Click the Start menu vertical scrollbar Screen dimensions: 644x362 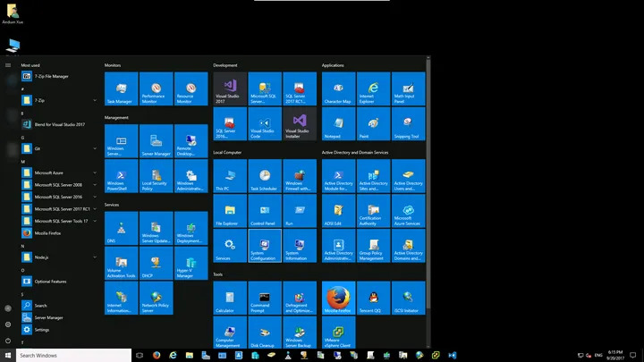click(428, 185)
